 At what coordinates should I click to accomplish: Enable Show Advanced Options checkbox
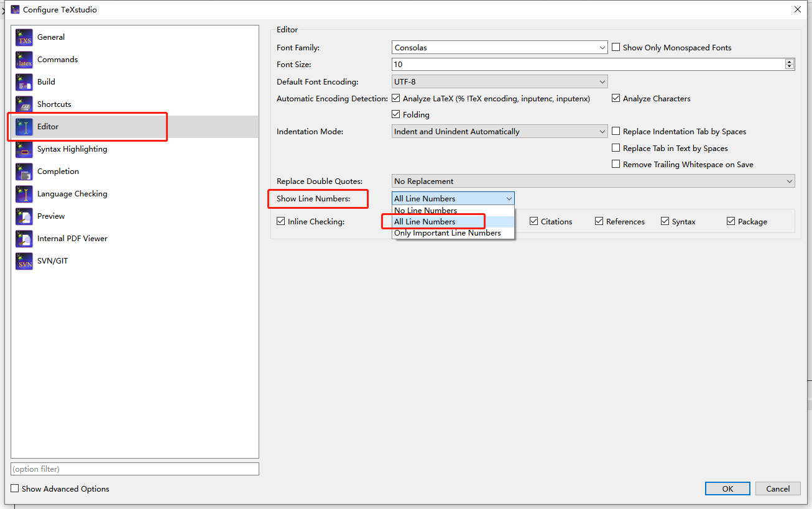tap(15, 488)
